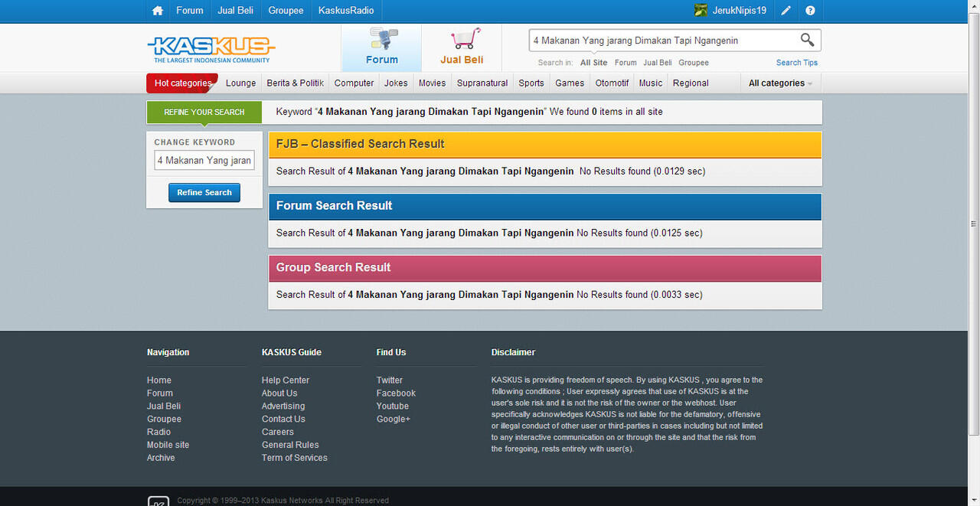This screenshot has width=980, height=506.
Task: Open the Hot categories menu
Action: 182,83
